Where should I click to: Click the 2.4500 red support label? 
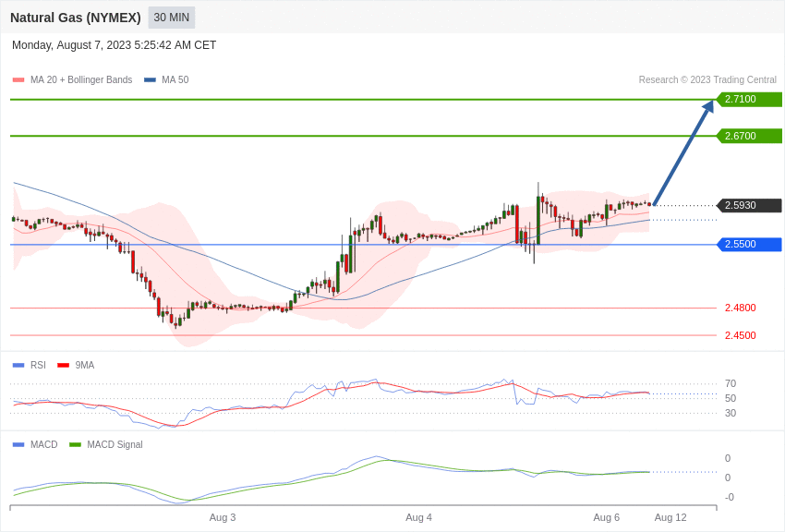click(740, 335)
